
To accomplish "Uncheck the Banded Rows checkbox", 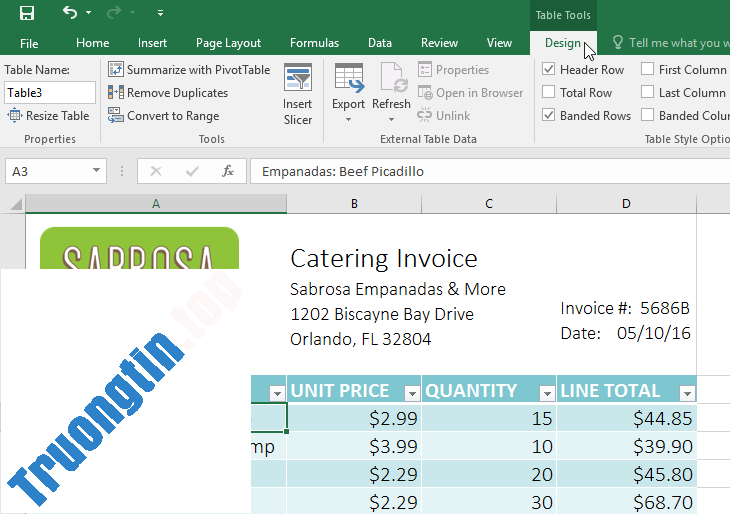I will pyautogui.click(x=548, y=115).
